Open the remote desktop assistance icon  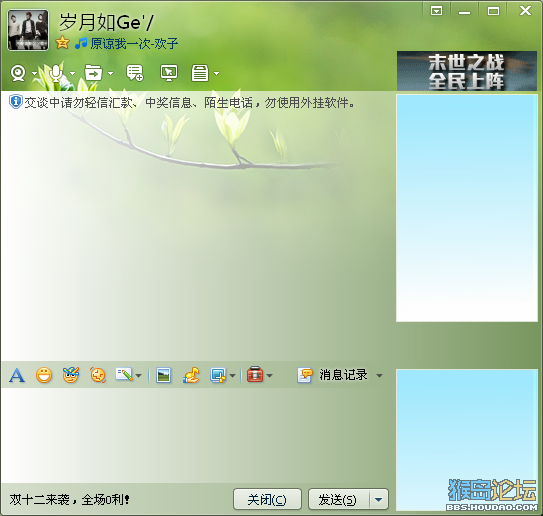coord(169,73)
